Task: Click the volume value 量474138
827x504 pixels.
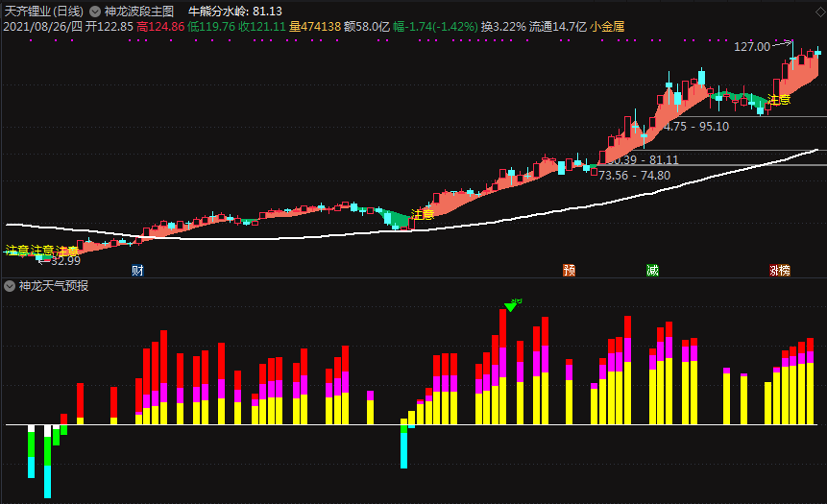Action: pos(315,26)
